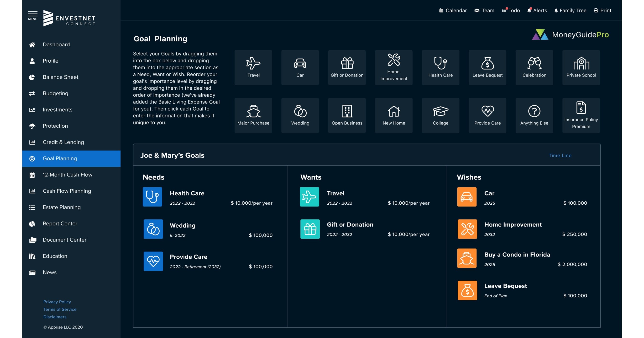Open the Open Business goal tile
Viewport: 644px width, 338px height.
tap(347, 115)
